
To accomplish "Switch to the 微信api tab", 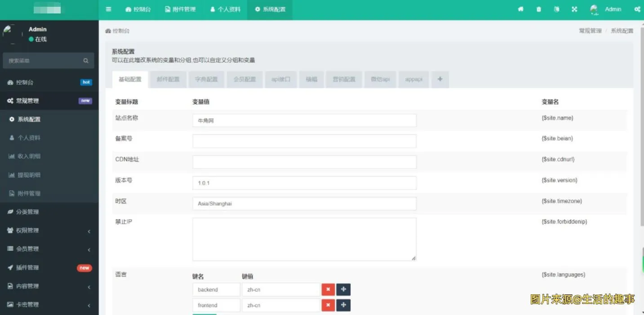I will [x=380, y=79].
